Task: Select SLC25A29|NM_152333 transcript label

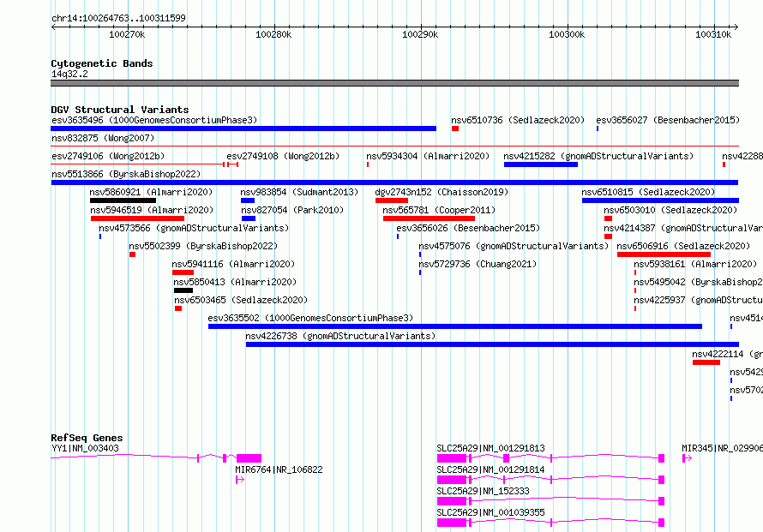Action: pos(484,491)
